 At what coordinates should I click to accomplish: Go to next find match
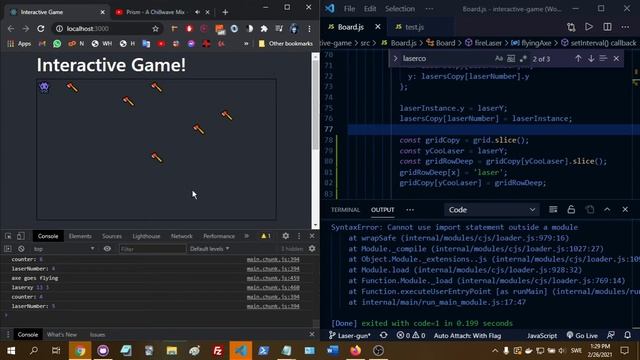[591, 59]
